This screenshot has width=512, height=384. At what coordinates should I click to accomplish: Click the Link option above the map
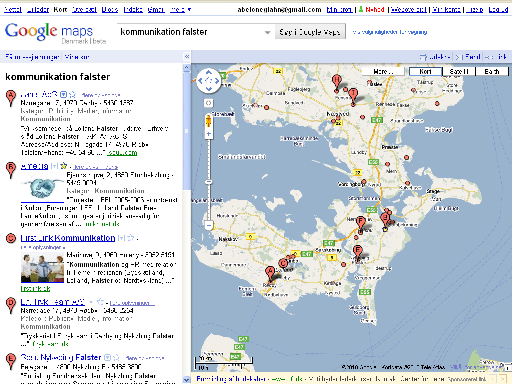pyautogui.click(x=502, y=57)
